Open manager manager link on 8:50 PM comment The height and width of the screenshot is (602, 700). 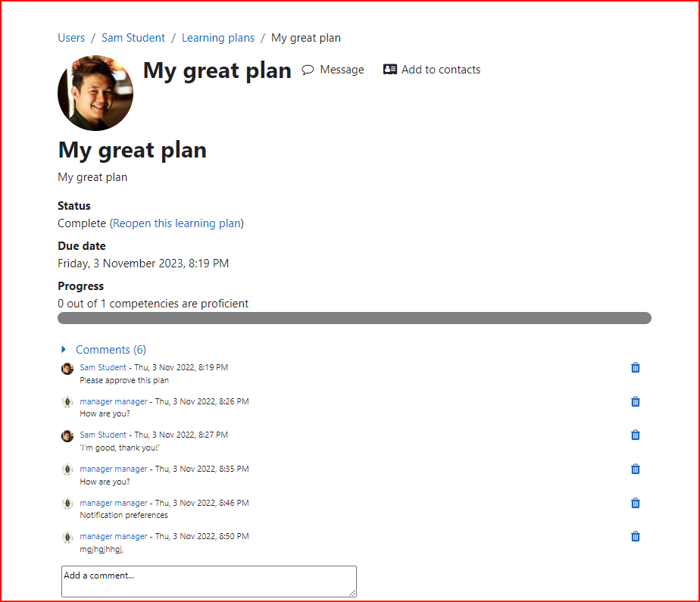click(x=114, y=536)
